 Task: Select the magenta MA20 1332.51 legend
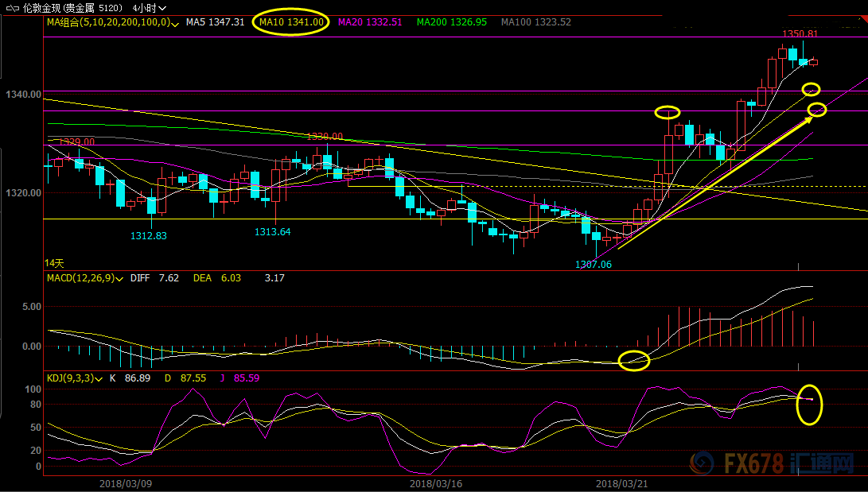370,22
